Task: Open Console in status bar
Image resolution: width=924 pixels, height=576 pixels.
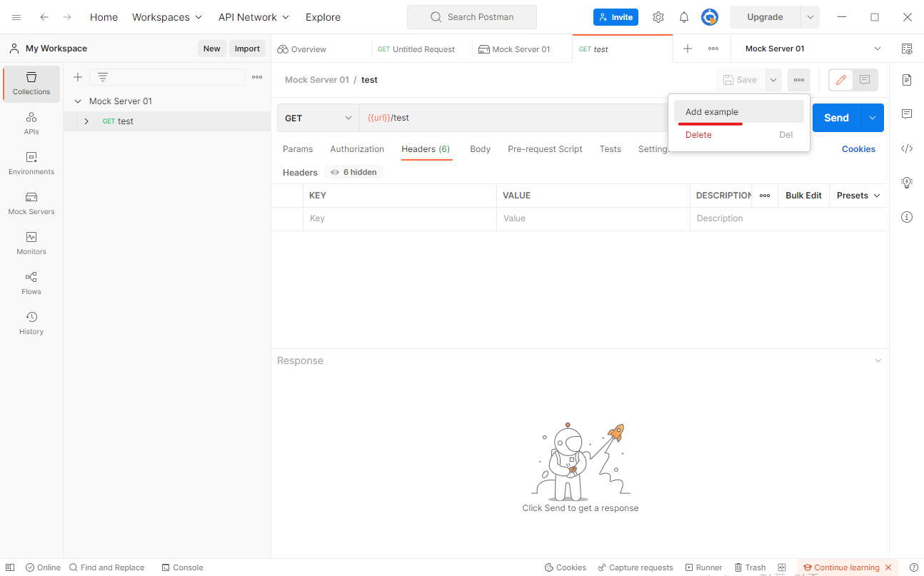Action: tap(182, 567)
